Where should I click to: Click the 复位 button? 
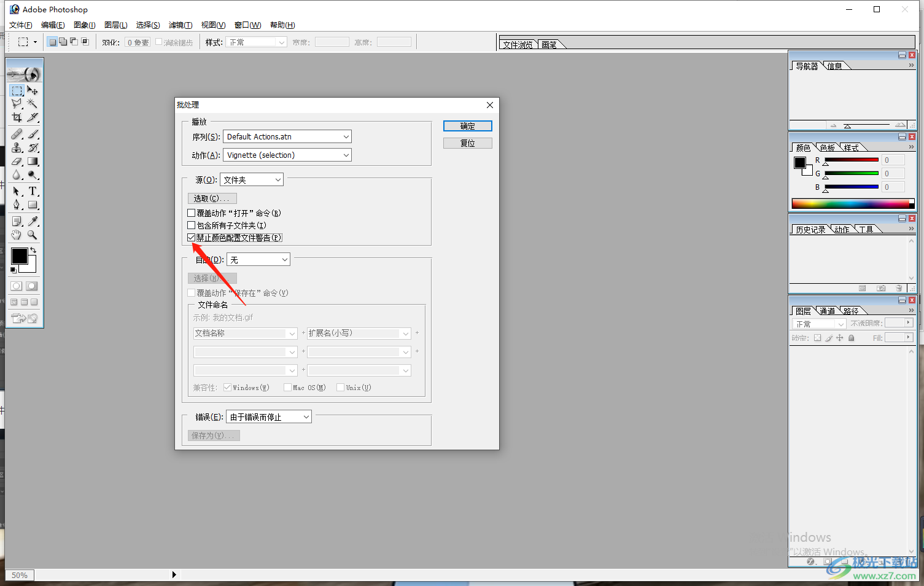point(468,143)
